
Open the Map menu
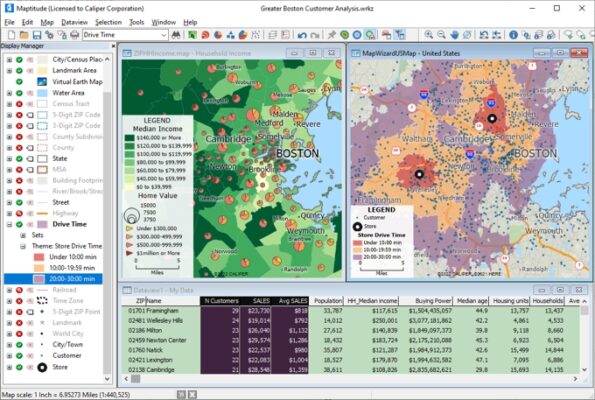(47, 22)
